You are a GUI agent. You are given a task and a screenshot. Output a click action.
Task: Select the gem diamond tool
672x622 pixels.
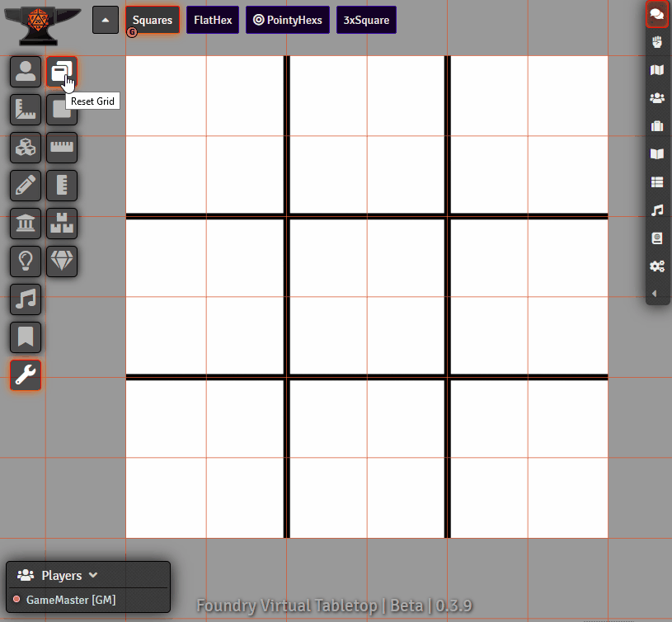[62, 262]
